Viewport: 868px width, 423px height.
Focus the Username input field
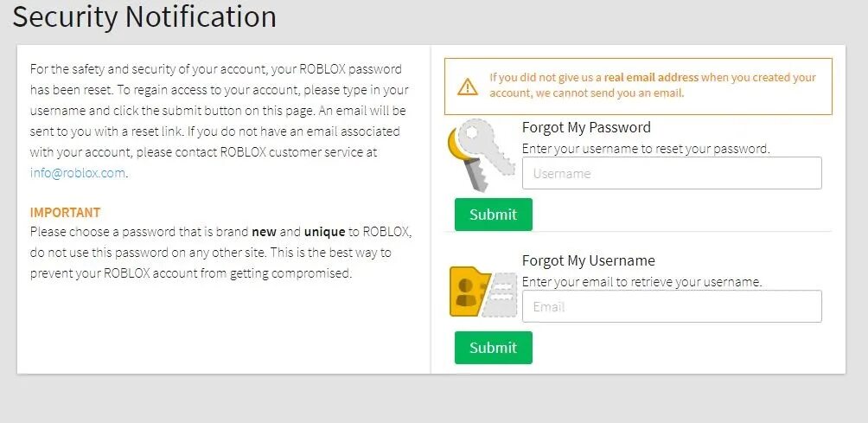coord(672,173)
